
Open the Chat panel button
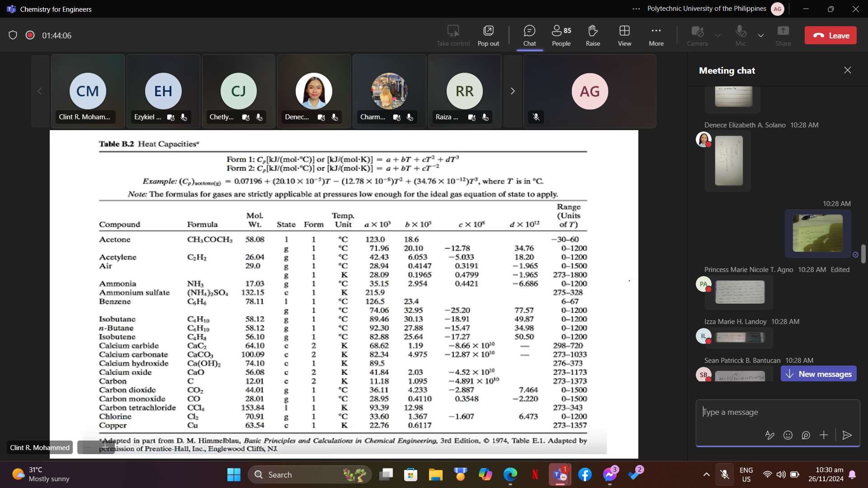pos(529,36)
